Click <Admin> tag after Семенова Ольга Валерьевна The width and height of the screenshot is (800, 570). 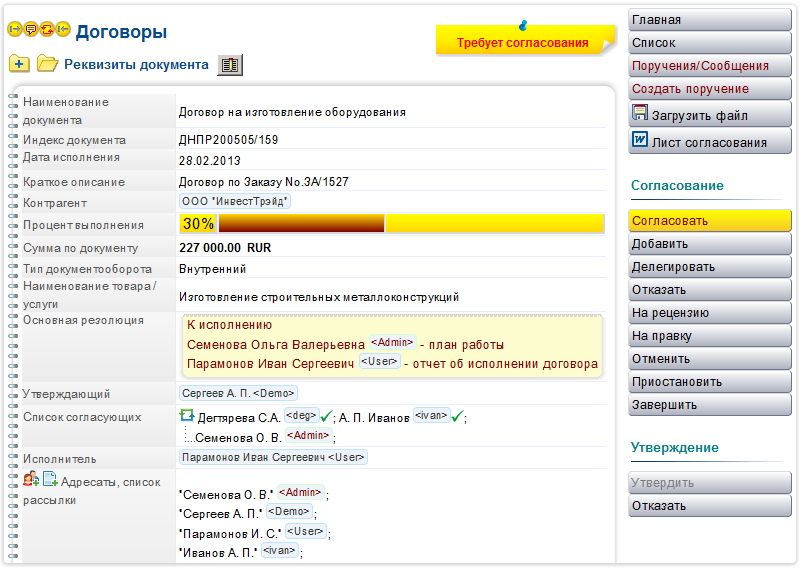[392, 342]
